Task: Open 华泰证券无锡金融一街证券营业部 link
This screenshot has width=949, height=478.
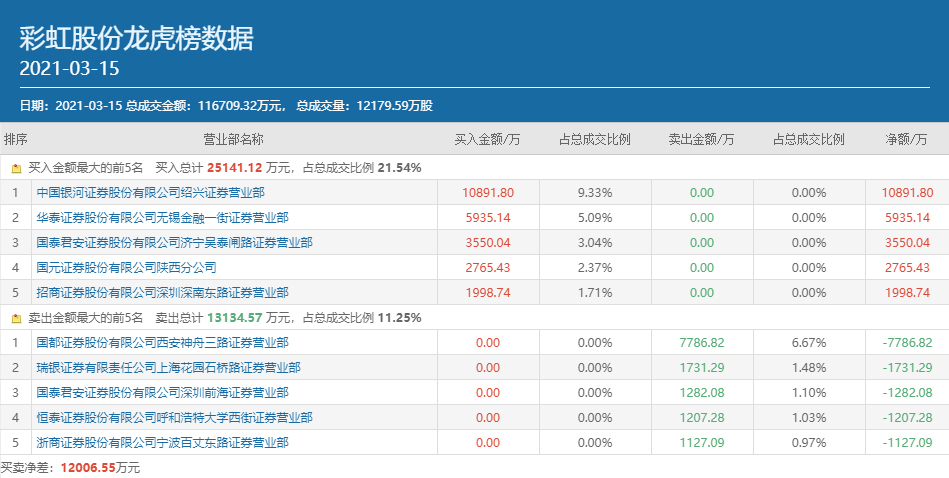Action: (x=162, y=218)
